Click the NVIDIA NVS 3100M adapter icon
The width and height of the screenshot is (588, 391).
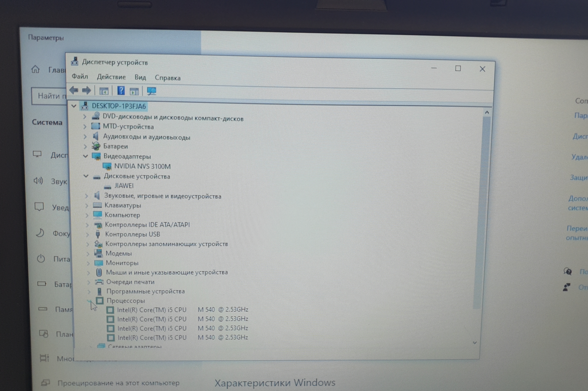[x=107, y=166]
